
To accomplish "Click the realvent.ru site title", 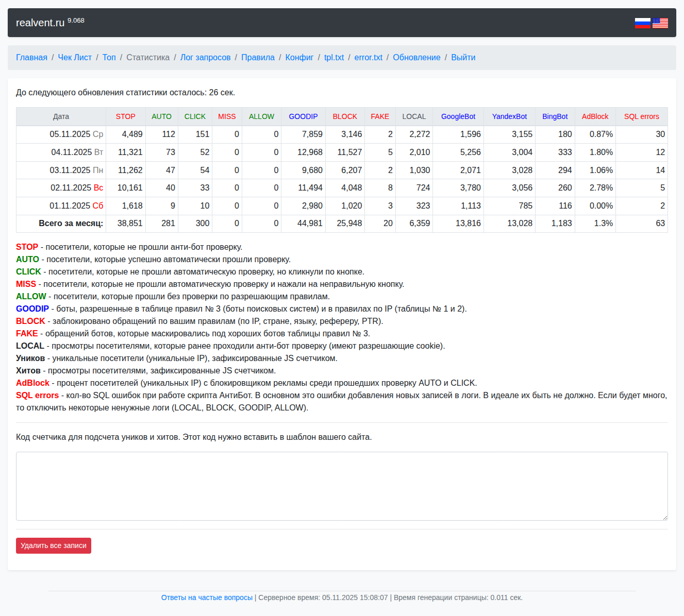I will click(40, 23).
